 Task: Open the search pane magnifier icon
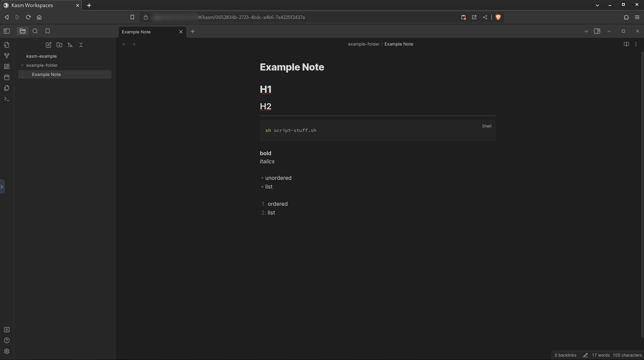(35, 31)
